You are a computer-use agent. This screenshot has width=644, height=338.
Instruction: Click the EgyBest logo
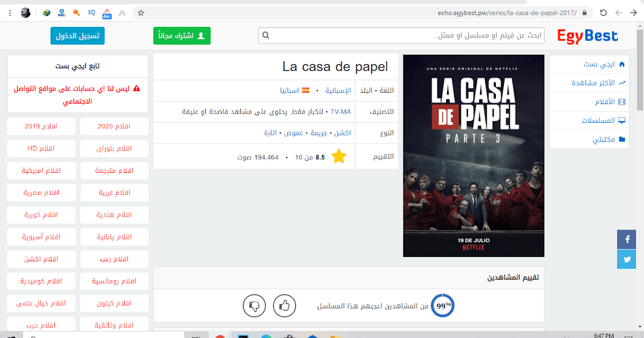click(588, 36)
